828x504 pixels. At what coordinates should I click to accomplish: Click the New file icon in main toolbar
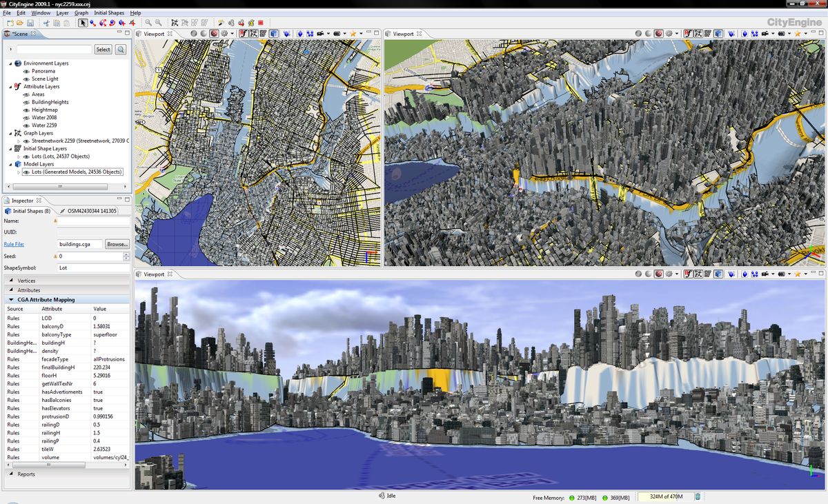click(x=10, y=23)
